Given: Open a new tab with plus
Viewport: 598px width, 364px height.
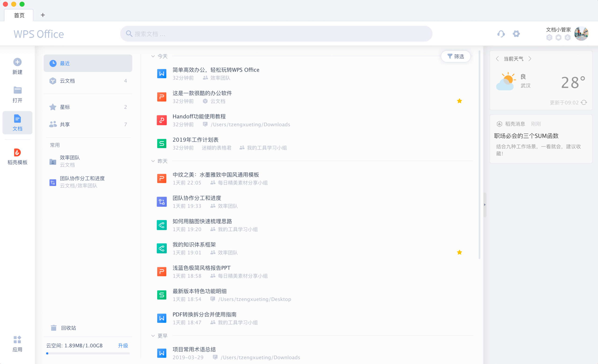Looking at the screenshot, I should [x=43, y=15].
